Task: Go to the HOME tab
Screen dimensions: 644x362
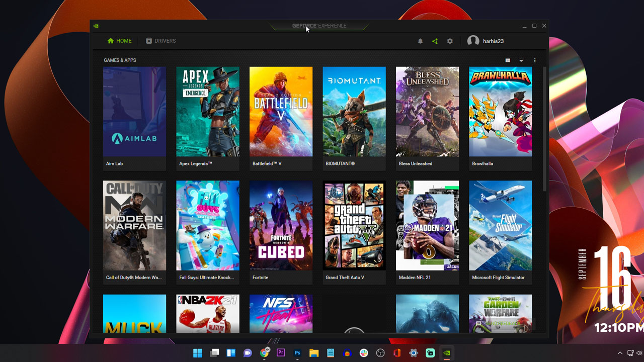Action: point(120,41)
